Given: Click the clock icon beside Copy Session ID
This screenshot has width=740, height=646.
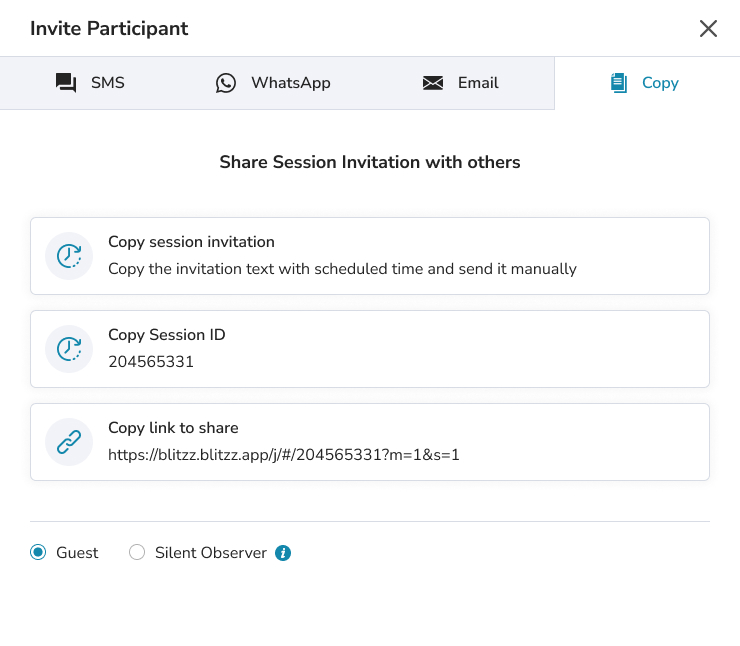Looking at the screenshot, I should (69, 349).
